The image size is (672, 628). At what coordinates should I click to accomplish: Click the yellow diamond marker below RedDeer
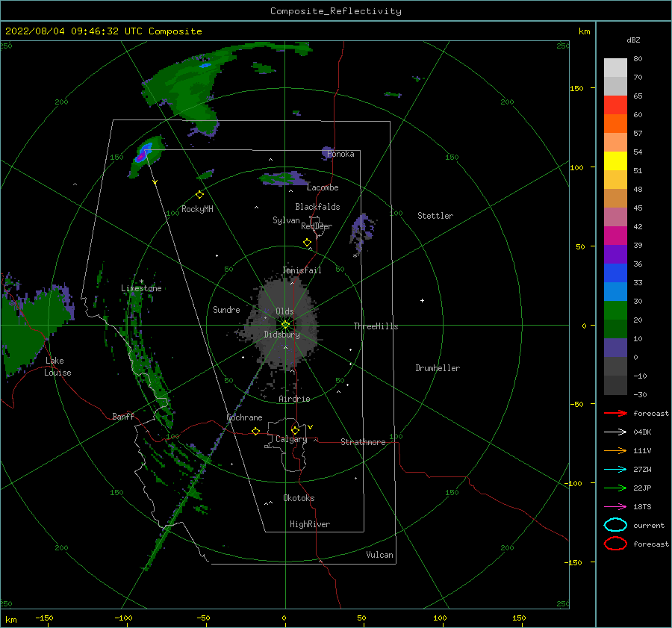[307, 243]
